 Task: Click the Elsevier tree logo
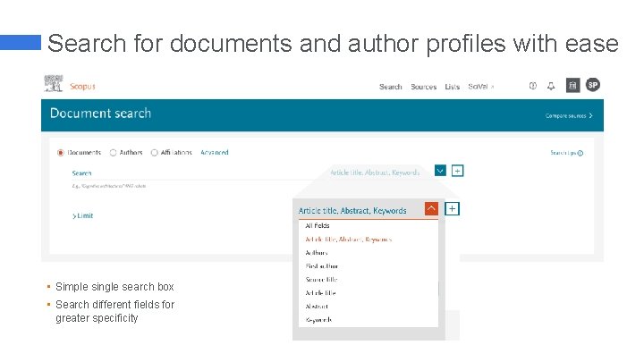pos(54,83)
